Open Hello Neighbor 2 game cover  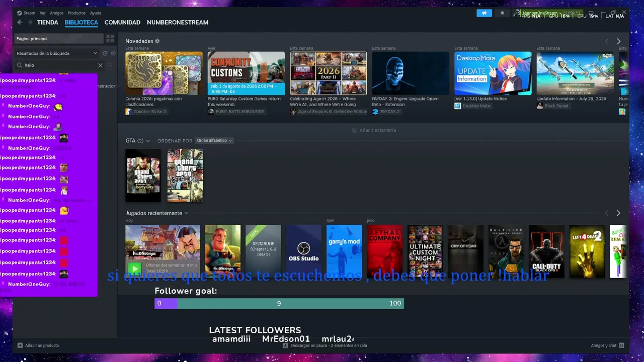click(223, 251)
